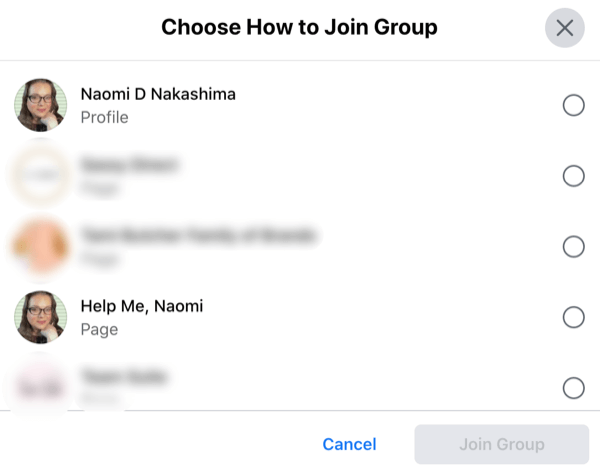The width and height of the screenshot is (600, 475).
Task: Select the Naomi D Nakashima profile radio button
Action: point(573,105)
